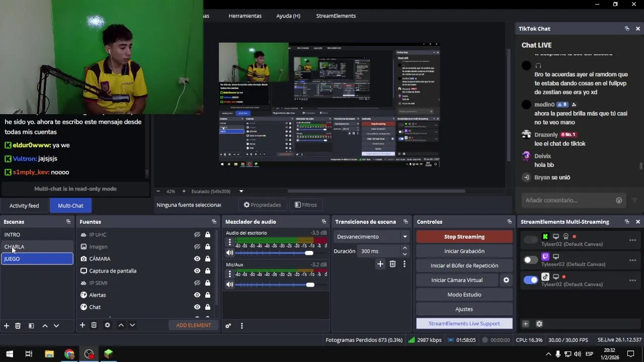Move source down in Fuentes list
644x362 pixels.
point(132,325)
